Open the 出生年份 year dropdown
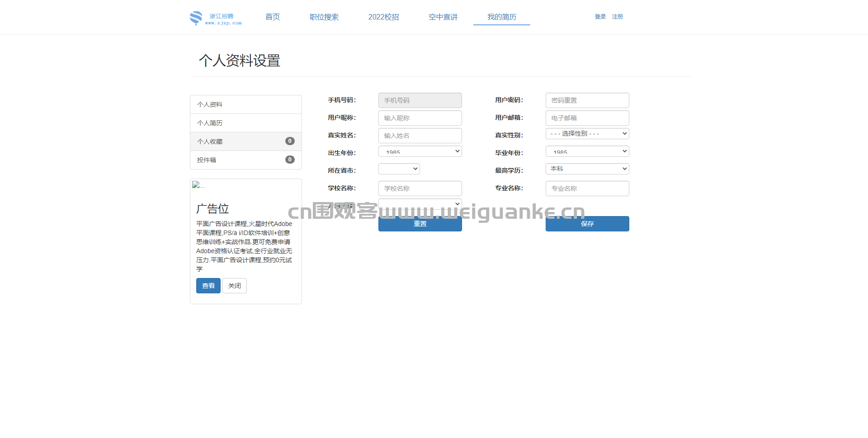This screenshot has width=868, height=438. tap(420, 151)
